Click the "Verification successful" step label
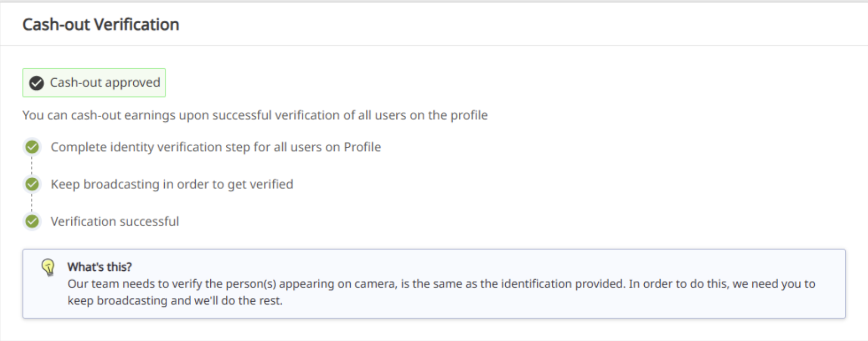Viewport: 868px width, 341px height. click(115, 222)
